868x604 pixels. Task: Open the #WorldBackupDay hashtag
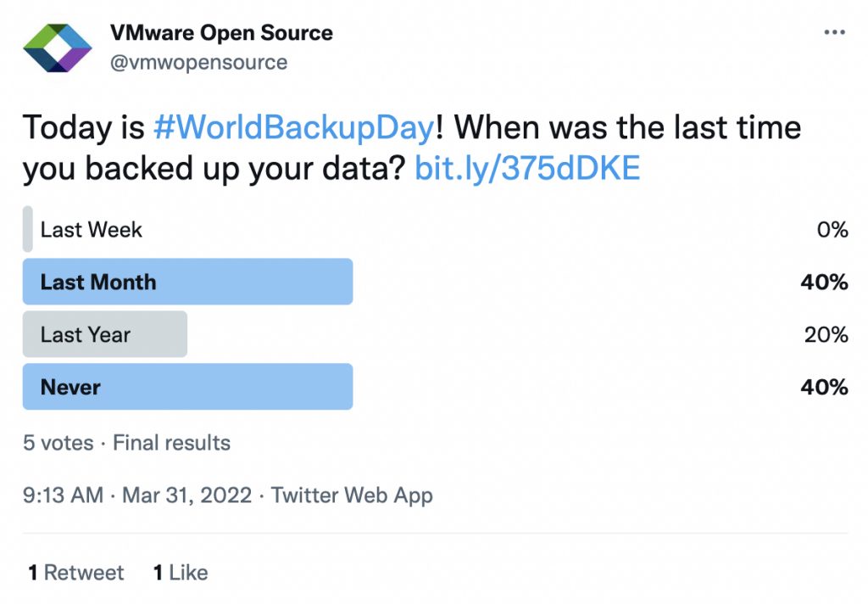pyautogui.click(x=293, y=128)
